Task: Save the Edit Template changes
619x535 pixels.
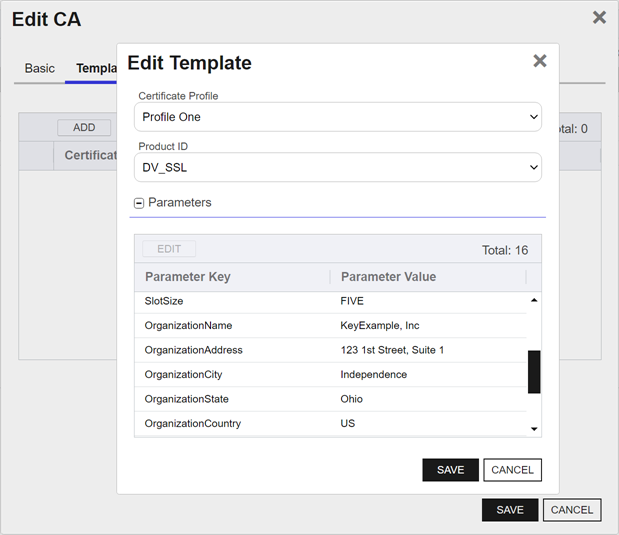Action: pos(450,470)
